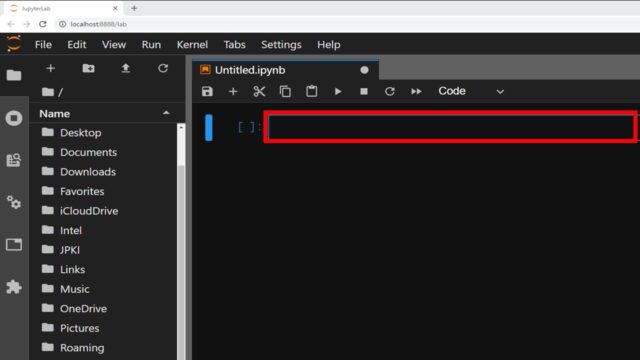Paste cells from clipboard

(311, 91)
